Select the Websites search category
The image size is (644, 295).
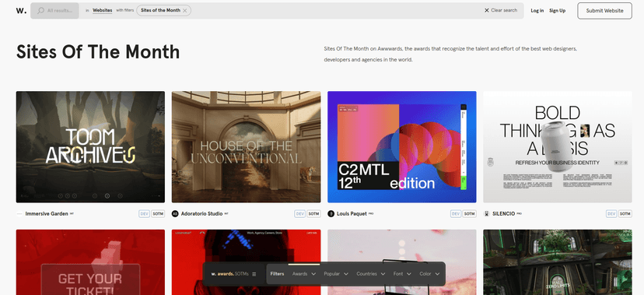coord(102,10)
